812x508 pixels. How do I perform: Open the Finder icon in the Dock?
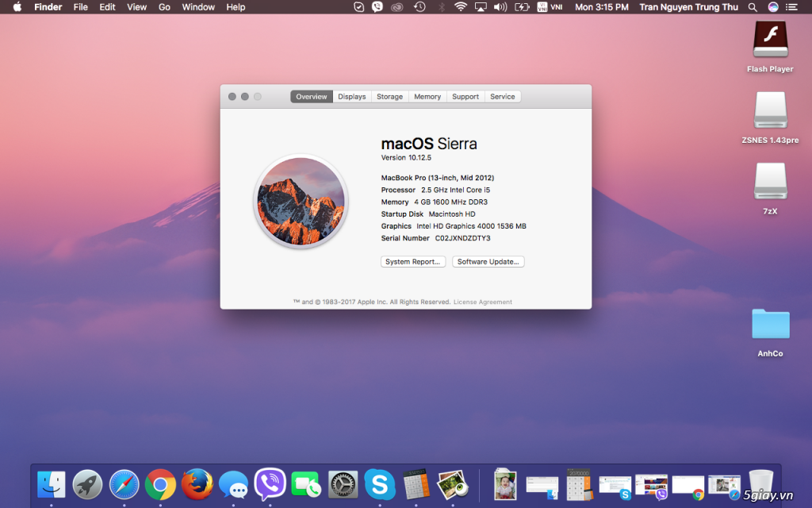click(x=52, y=485)
